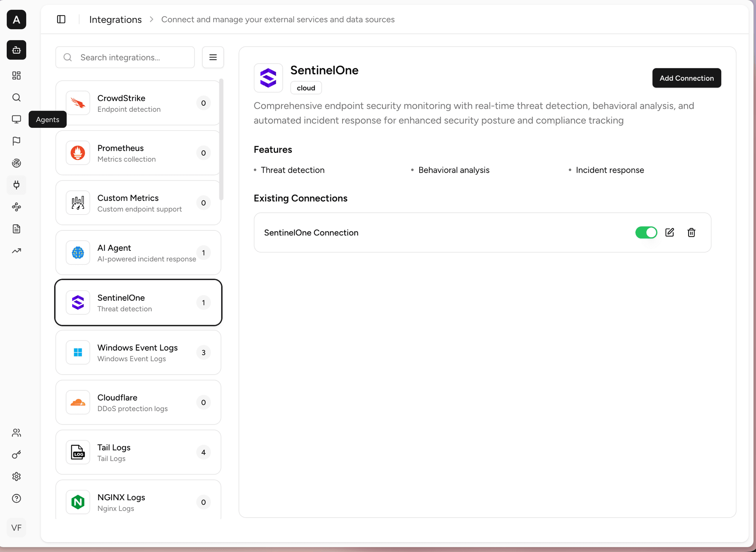Open the flag sidebar icon
Screen dimensions: 756x552
(16, 141)
